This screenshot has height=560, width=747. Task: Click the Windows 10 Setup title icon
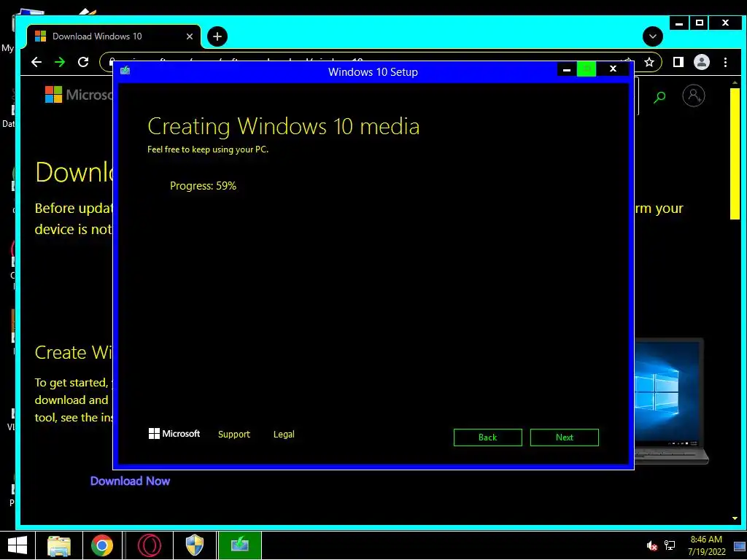click(x=125, y=71)
